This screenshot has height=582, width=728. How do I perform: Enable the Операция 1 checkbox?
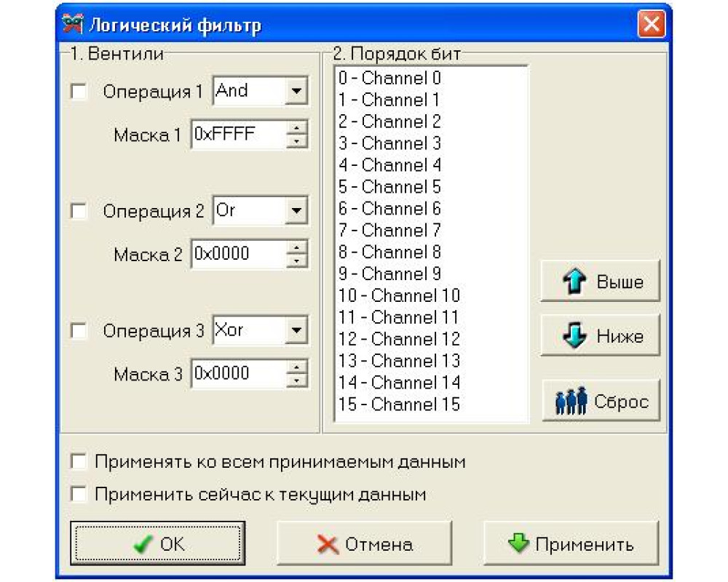pos(79,92)
